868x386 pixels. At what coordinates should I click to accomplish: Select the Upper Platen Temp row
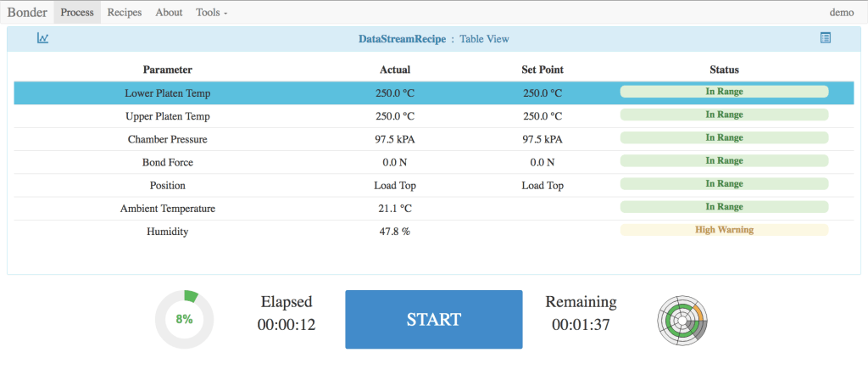click(x=433, y=116)
